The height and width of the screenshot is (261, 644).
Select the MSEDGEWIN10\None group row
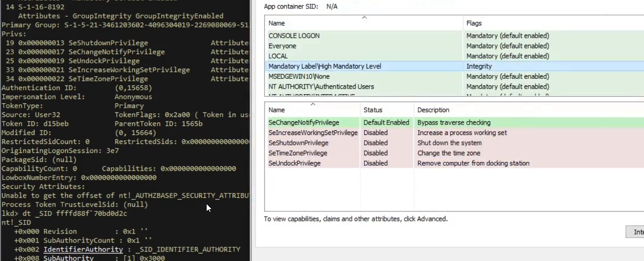[454, 76]
